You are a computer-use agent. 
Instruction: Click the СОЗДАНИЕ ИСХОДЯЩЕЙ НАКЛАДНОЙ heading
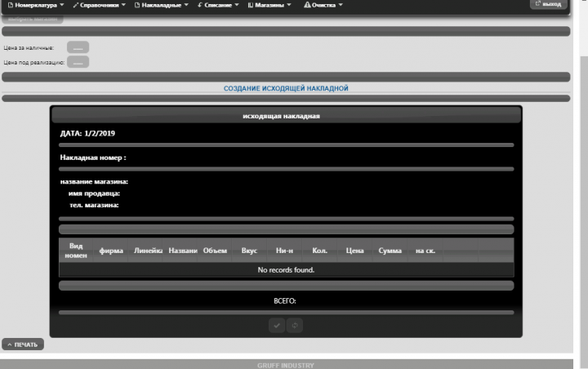point(286,88)
